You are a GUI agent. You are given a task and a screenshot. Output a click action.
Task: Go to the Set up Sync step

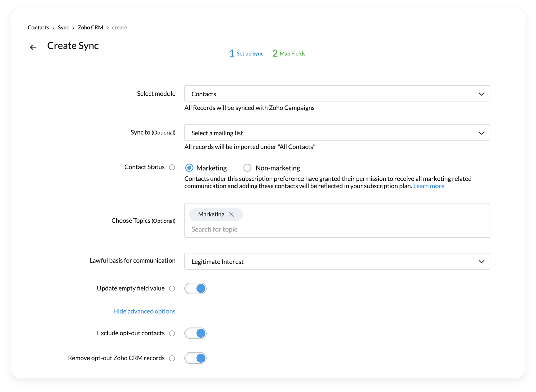[247, 53]
